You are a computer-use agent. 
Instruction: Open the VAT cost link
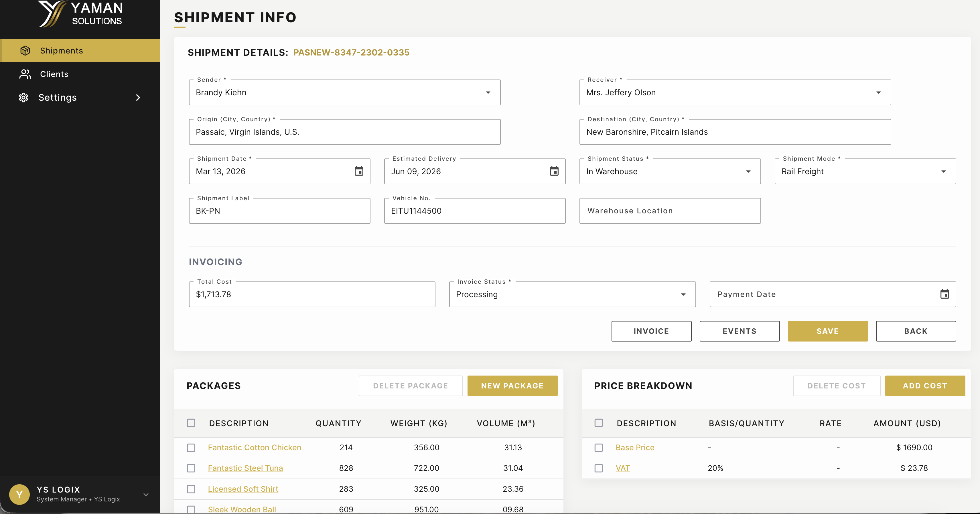point(623,468)
